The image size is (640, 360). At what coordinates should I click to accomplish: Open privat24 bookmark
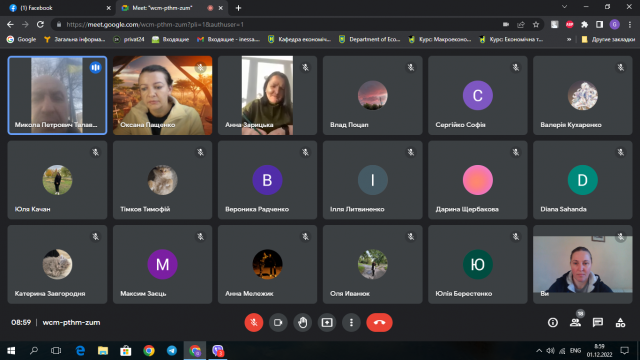click(129, 40)
